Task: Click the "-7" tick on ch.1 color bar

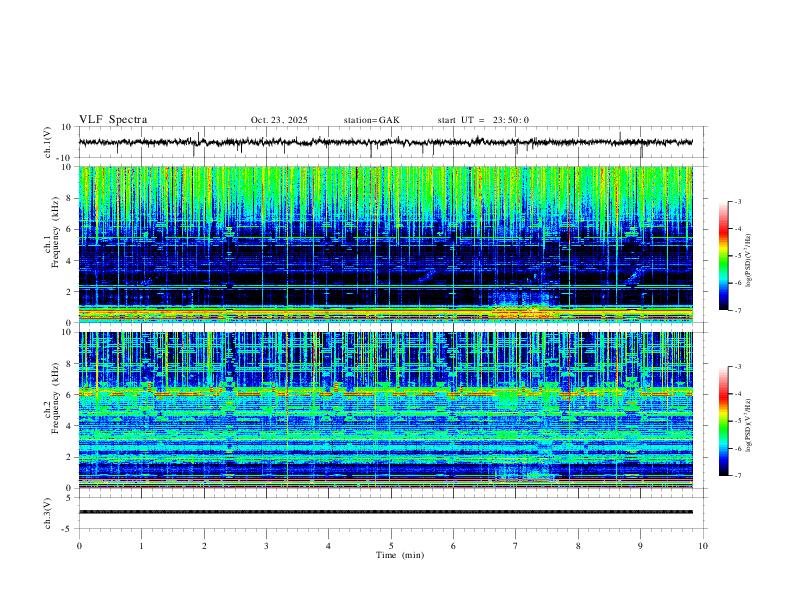Action: [738, 310]
